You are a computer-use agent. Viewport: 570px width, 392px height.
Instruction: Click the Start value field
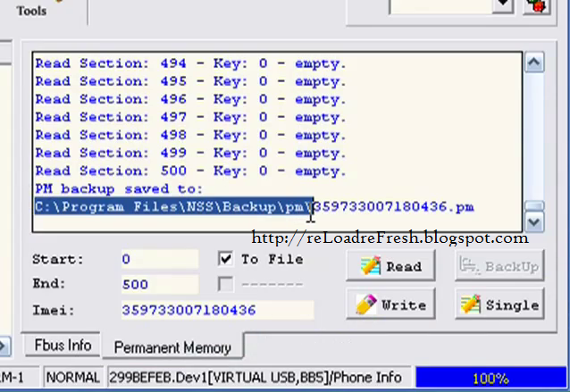pos(160,259)
